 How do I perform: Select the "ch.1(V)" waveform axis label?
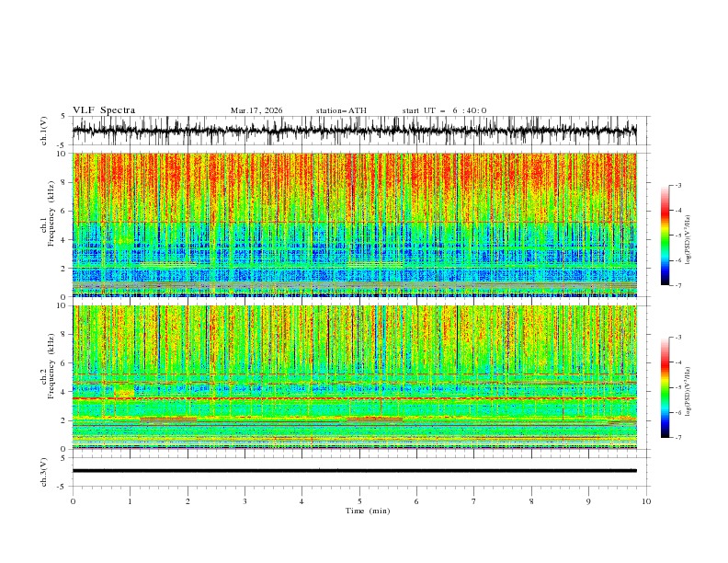click(44, 131)
